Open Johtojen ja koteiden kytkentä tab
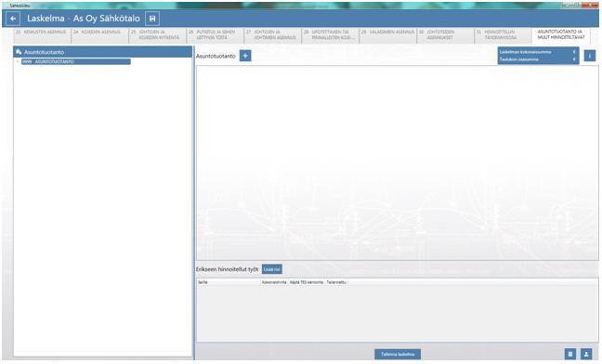602x364 pixels. point(157,35)
